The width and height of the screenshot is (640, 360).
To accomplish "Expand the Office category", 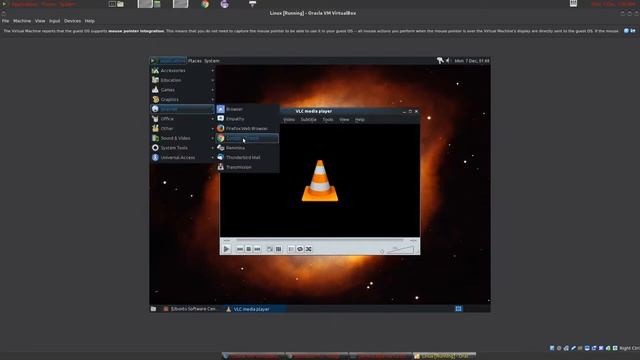I will pos(182,118).
